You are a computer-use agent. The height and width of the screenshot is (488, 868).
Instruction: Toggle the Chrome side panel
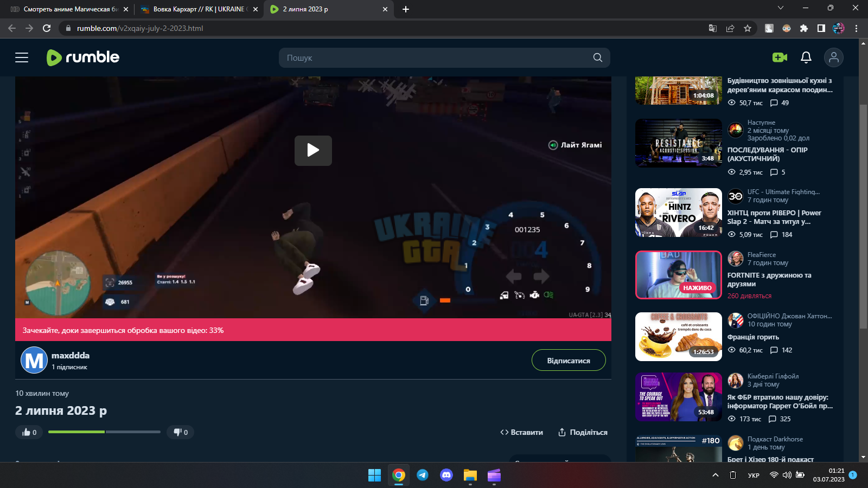[x=821, y=28]
